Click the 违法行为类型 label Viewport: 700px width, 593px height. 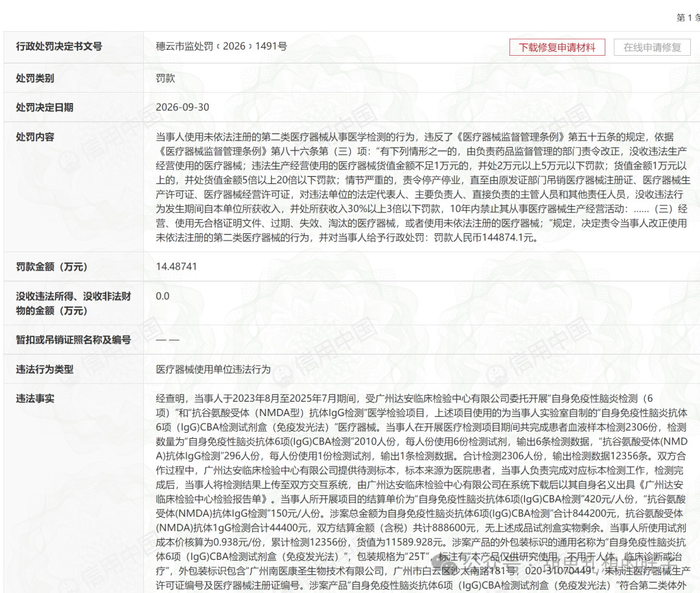pos(45,369)
